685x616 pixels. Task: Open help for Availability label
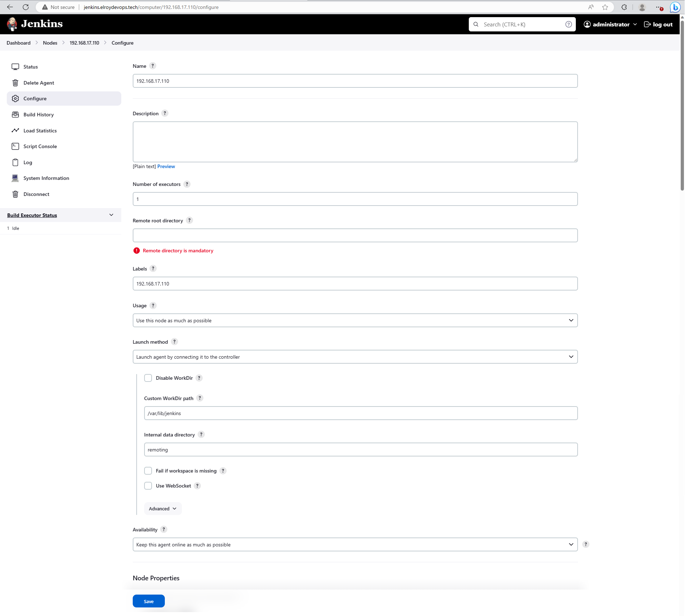tap(164, 529)
